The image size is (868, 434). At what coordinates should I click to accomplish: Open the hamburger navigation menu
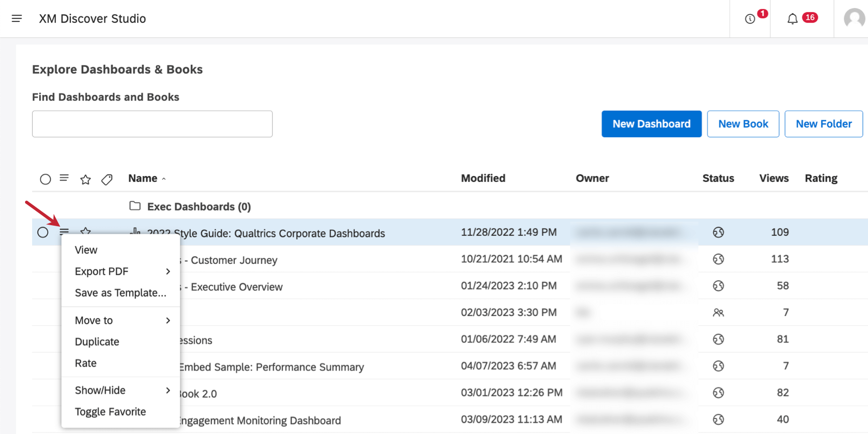pos(17,18)
